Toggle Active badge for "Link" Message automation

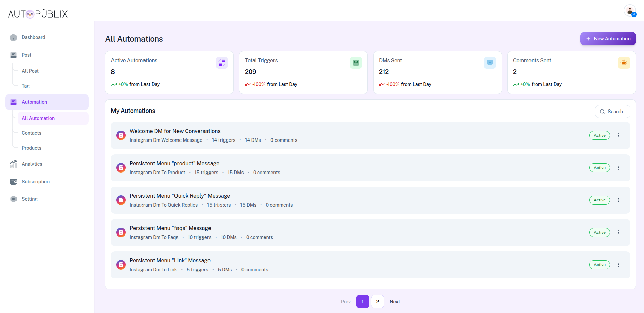[x=599, y=265]
